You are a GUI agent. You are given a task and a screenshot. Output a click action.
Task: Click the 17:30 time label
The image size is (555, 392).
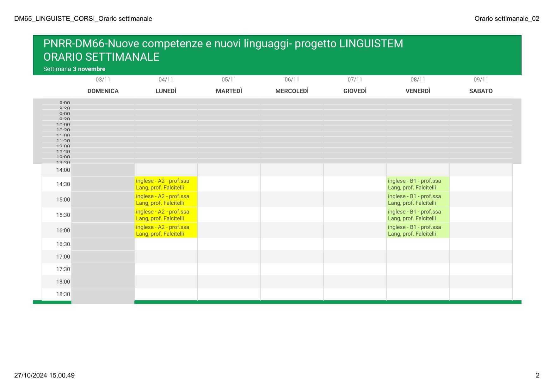coord(63,269)
